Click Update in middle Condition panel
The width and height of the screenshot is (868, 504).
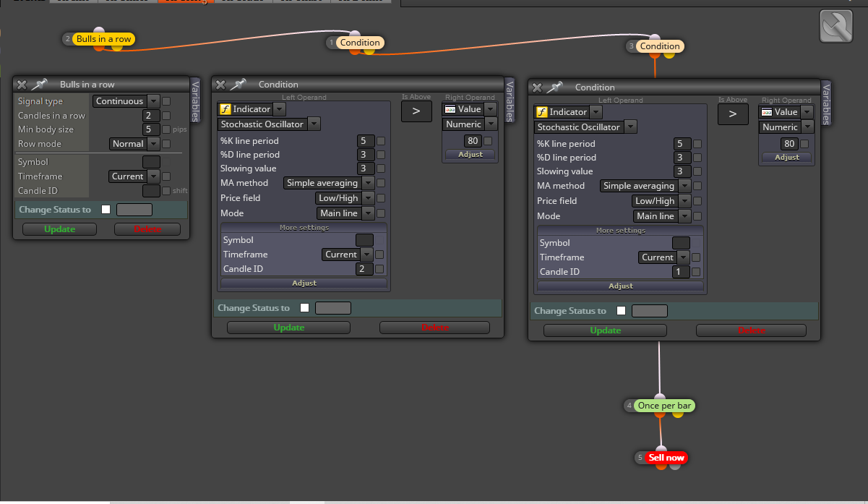coord(288,328)
